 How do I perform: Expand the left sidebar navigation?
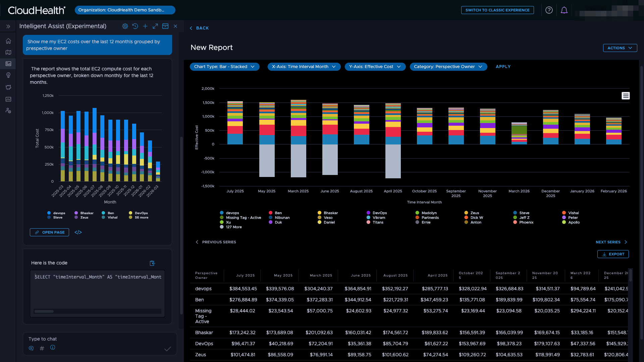pos(8,26)
